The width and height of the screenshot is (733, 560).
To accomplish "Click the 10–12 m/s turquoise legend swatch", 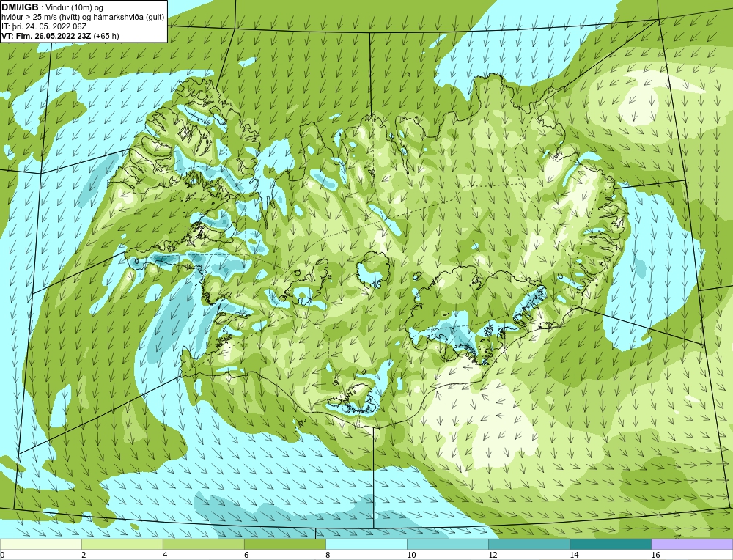I will [448, 544].
